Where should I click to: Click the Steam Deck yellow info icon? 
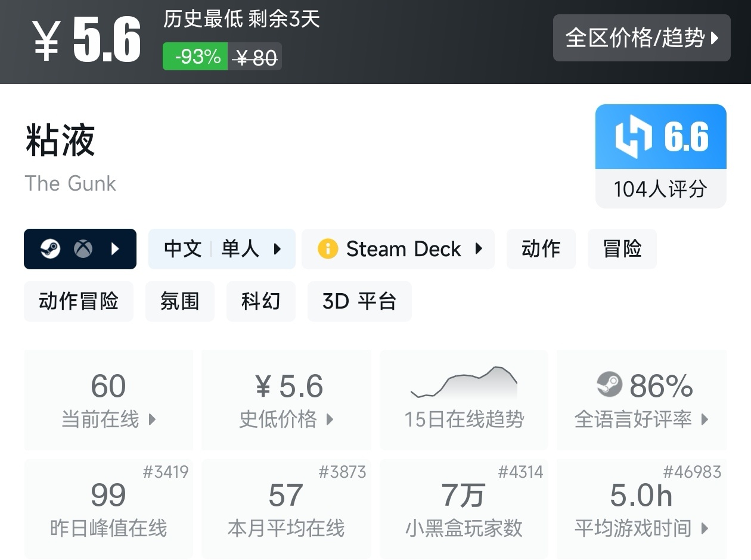328,248
